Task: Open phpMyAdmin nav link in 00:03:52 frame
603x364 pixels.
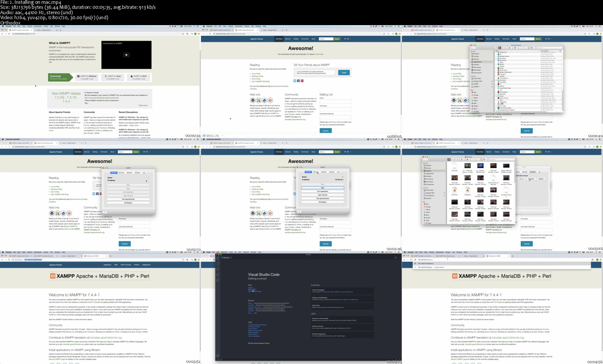Action: tap(146, 265)
